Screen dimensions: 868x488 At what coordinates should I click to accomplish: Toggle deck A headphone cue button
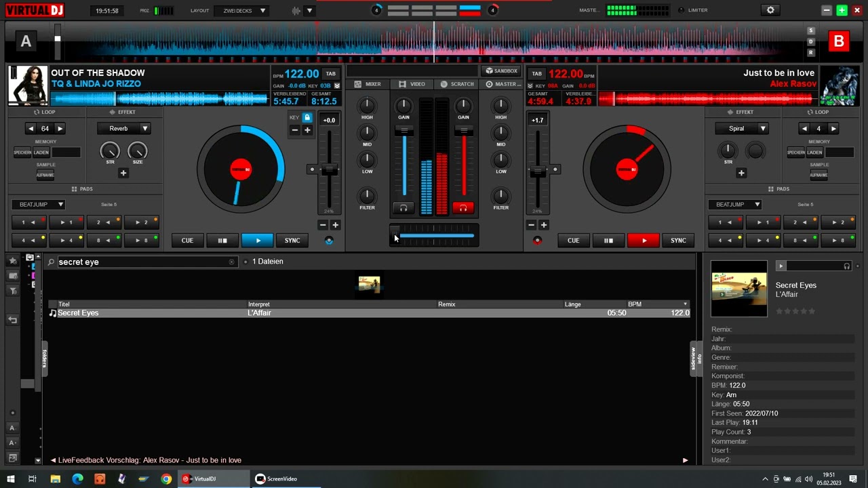403,208
